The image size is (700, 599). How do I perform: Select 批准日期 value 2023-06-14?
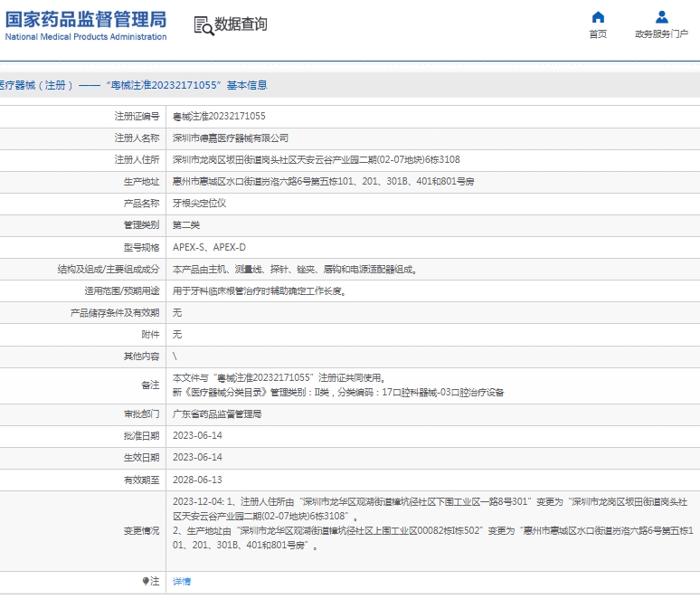[x=197, y=435]
